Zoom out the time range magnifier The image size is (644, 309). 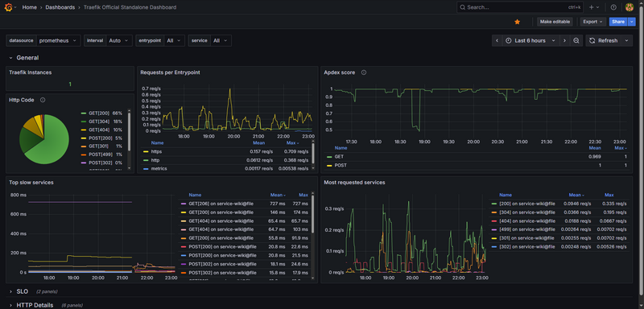[576, 40]
